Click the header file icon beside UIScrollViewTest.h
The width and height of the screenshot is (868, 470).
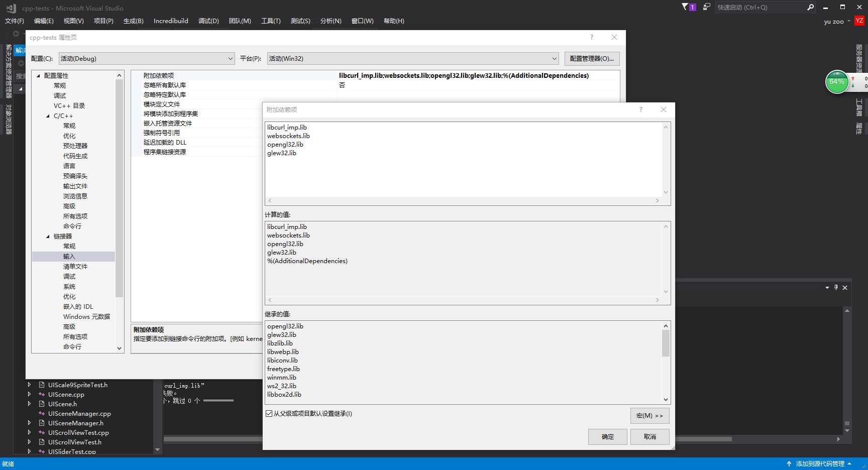(42, 442)
